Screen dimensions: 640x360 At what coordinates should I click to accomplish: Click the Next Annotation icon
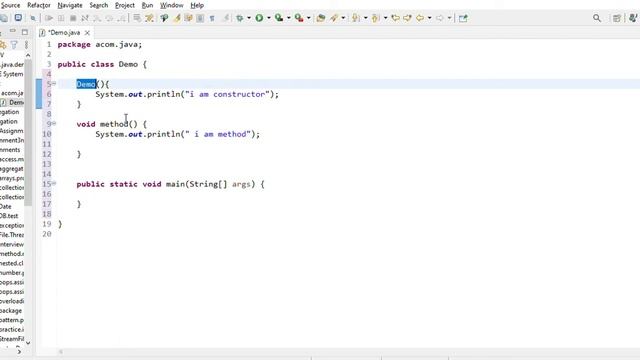(x=356, y=18)
